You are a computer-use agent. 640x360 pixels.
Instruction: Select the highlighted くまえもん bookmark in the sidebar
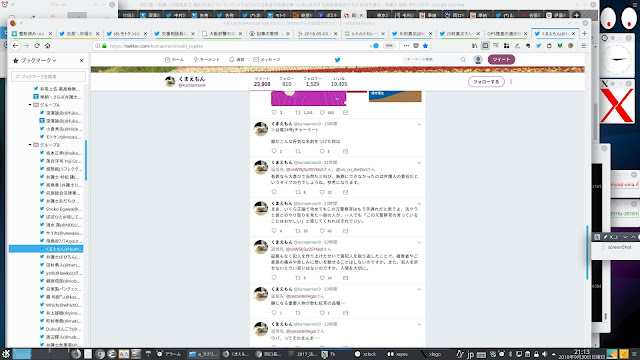[46, 249]
